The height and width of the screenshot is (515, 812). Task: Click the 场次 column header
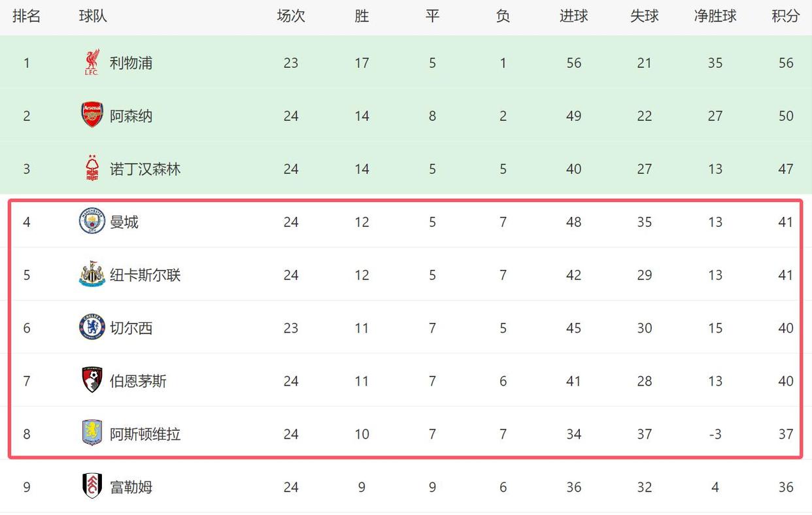(291, 16)
